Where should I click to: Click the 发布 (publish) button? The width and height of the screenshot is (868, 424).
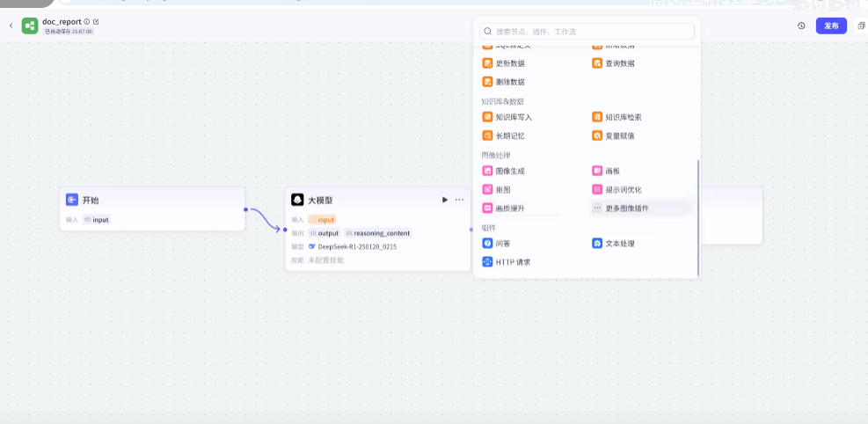pyautogui.click(x=831, y=26)
